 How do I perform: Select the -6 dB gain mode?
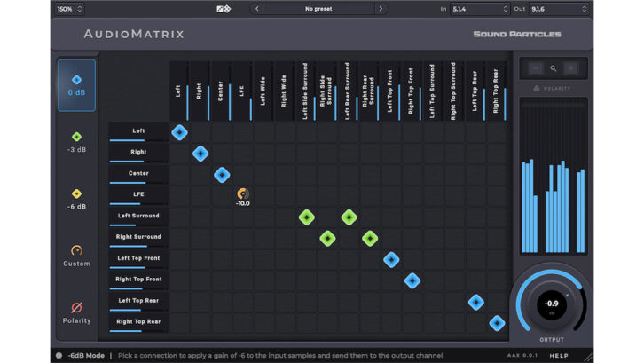76,200
